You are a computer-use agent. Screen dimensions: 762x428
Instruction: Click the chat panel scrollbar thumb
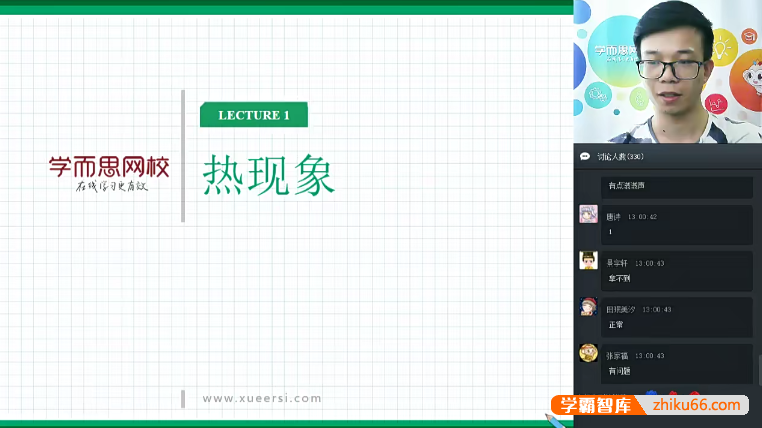pyautogui.click(x=760, y=370)
